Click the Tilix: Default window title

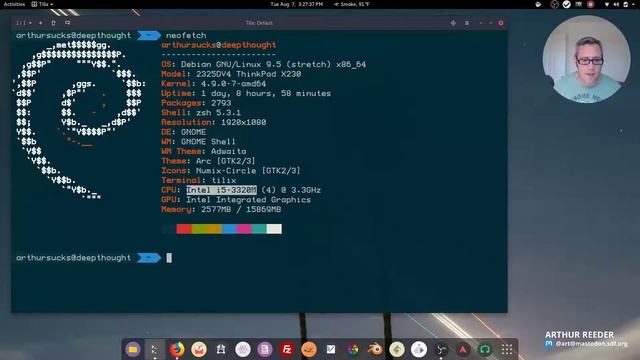[259, 23]
